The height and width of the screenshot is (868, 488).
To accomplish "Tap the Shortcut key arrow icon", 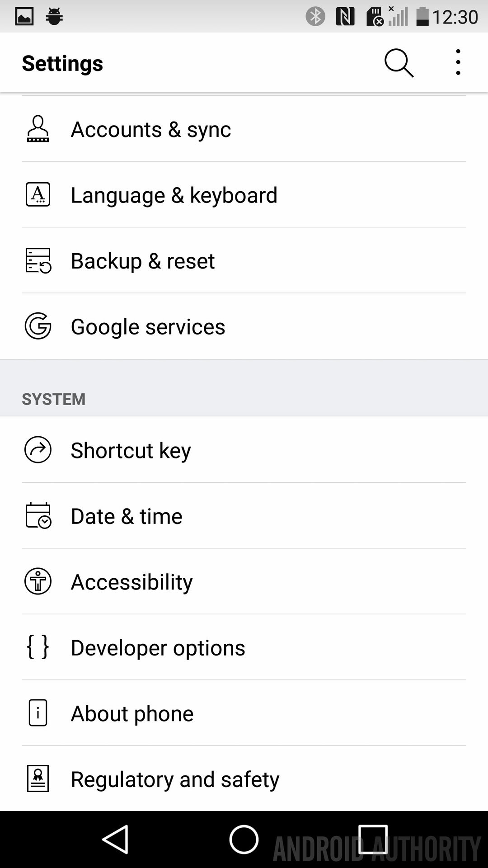I will point(38,450).
